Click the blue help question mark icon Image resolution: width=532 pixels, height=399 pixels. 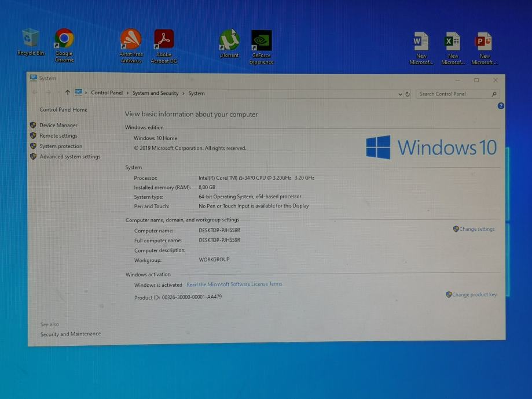(501, 106)
